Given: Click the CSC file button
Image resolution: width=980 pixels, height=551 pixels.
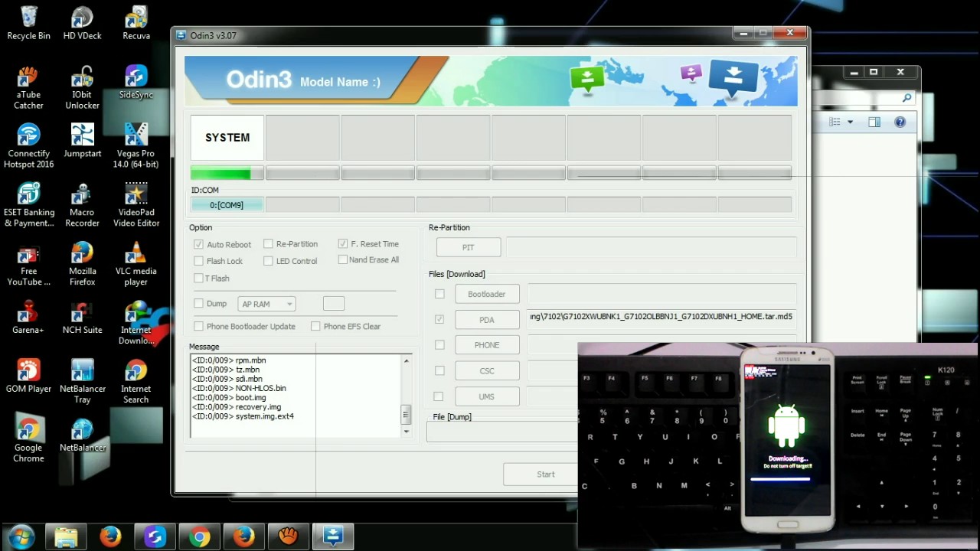Looking at the screenshot, I should pyautogui.click(x=487, y=371).
